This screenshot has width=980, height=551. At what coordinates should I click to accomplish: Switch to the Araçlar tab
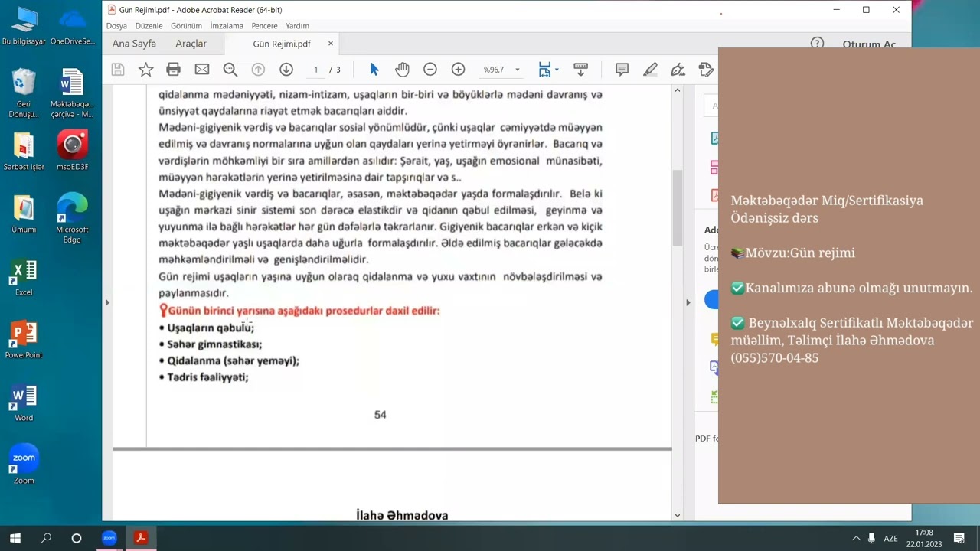191,44
